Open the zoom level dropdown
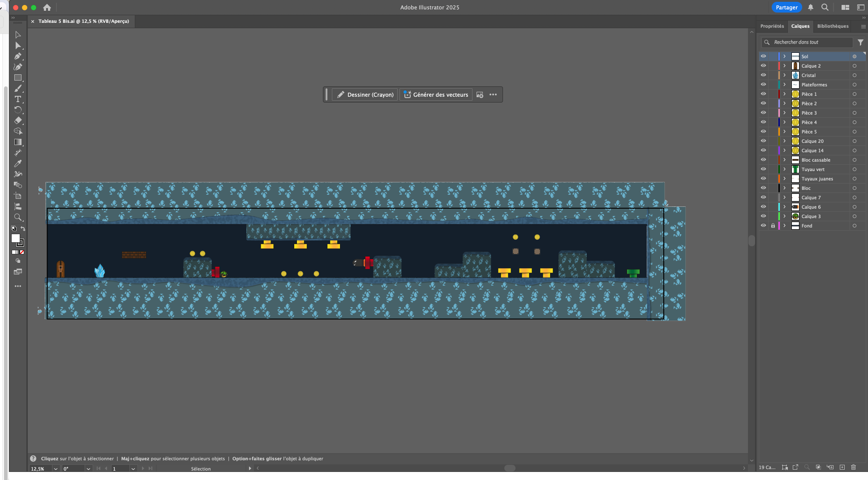868x480 pixels. (56, 469)
